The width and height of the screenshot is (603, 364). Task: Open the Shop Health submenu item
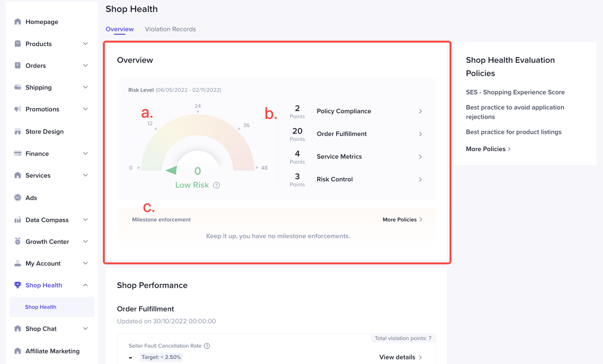(41, 307)
